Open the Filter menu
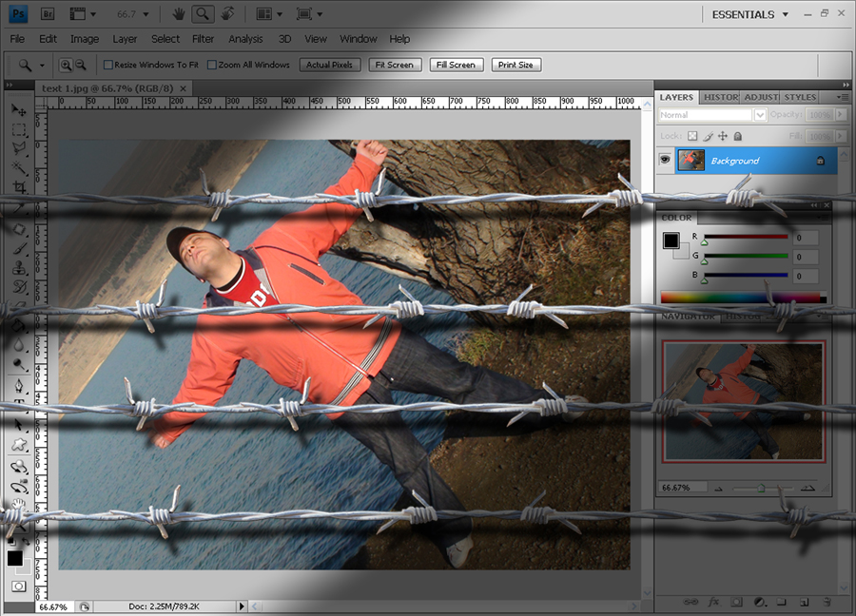This screenshot has height=616, width=856. tap(203, 39)
